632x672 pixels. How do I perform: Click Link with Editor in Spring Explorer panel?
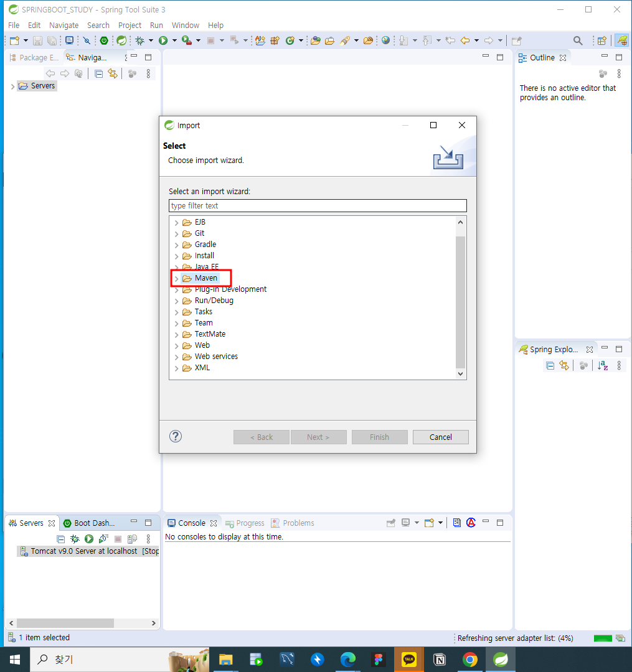tap(564, 366)
